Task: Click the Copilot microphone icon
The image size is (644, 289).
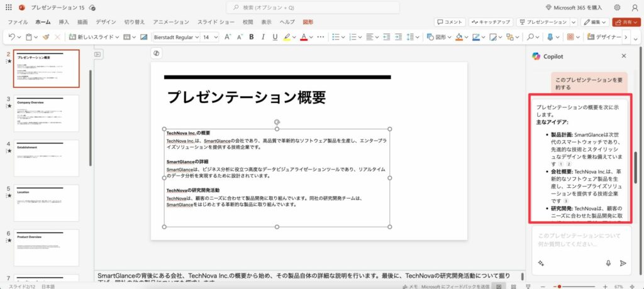Action: [x=608, y=263]
